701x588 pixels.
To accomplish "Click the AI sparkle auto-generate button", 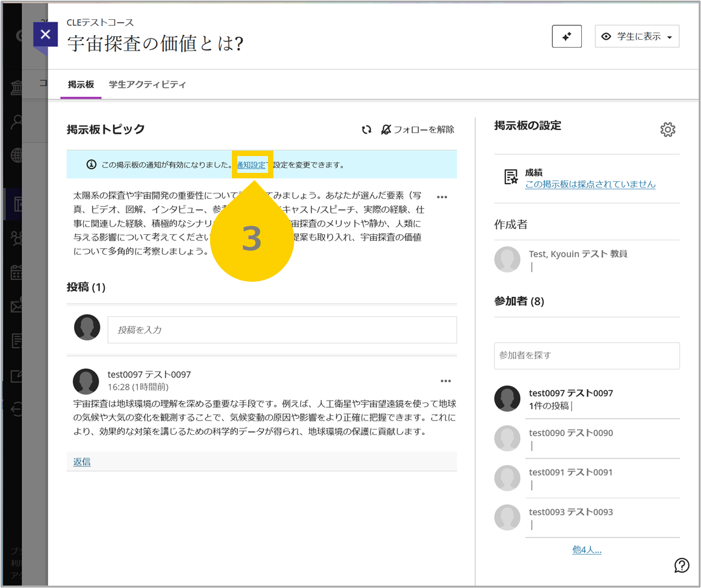I will (567, 36).
